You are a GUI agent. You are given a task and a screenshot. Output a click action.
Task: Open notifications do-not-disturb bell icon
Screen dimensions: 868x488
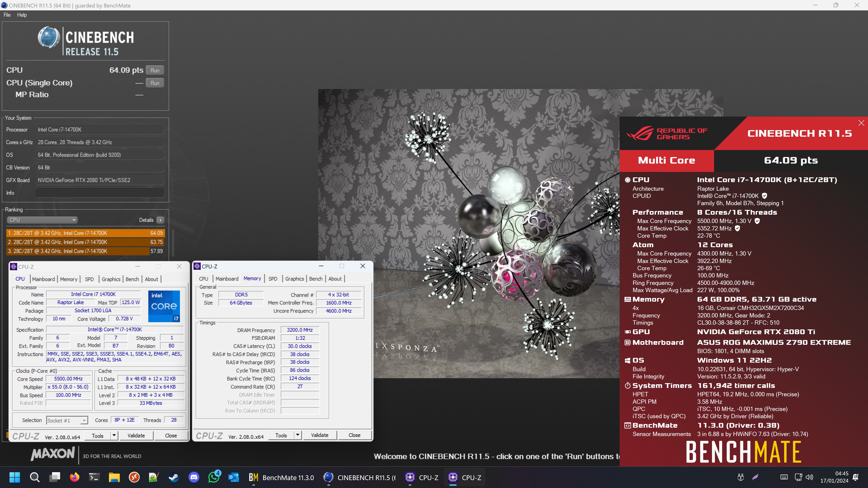856,477
